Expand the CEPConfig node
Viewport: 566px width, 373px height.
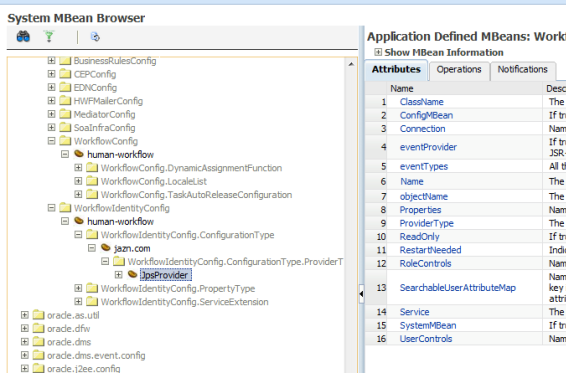[x=51, y=74]
